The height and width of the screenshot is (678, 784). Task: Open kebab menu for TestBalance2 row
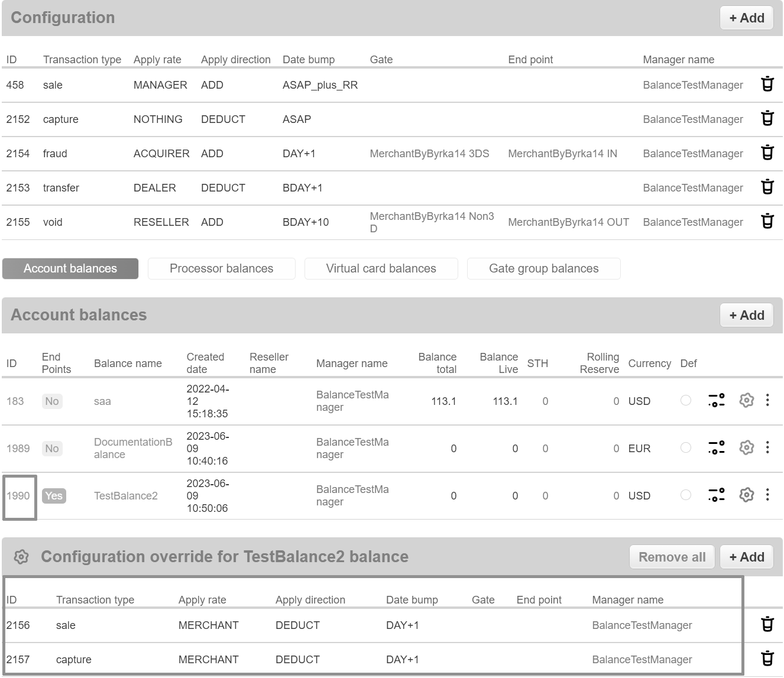(767, 495)
